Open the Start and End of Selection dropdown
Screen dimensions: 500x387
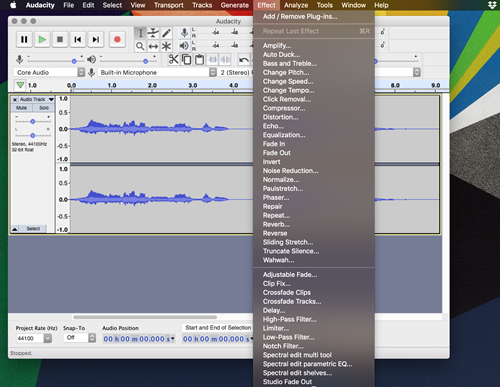pyautogui.click(x=218, y=328)
